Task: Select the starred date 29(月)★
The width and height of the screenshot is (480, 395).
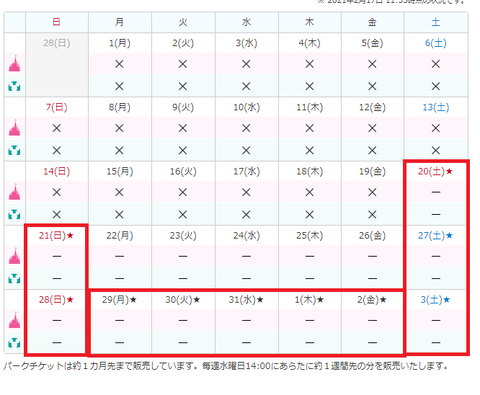Action: pos(119,300)
